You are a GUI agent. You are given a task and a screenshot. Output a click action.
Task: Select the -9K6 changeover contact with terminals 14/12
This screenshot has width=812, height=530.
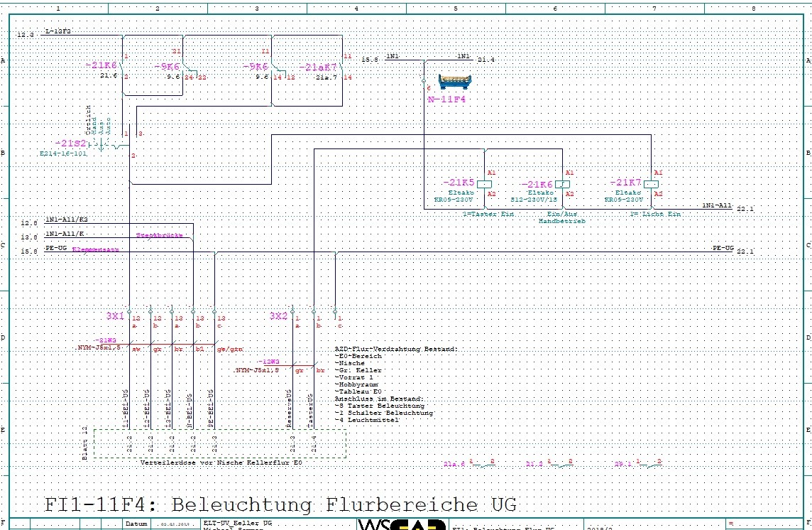click(279, 67)
